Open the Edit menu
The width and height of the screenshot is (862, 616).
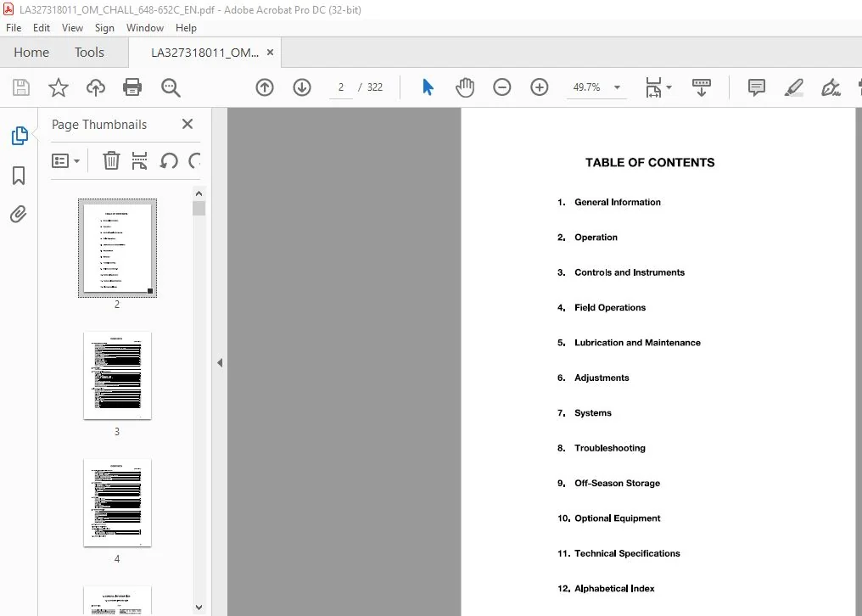click(42, 28)
